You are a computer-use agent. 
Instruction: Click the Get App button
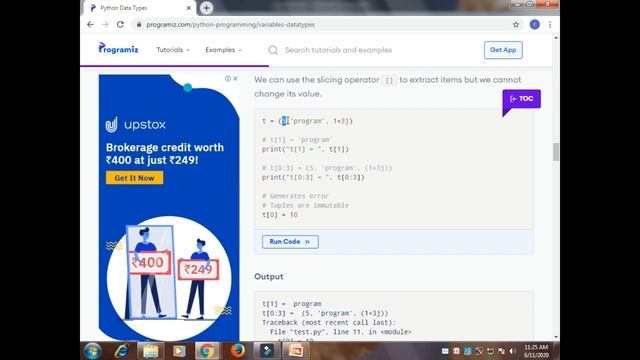pos(503,50)
